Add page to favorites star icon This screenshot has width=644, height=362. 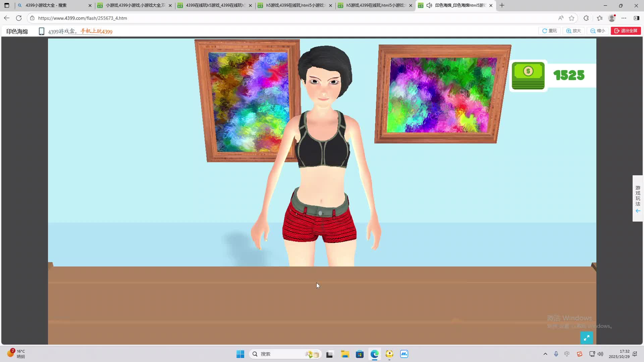pyautogui.click(x=572, y=18)
